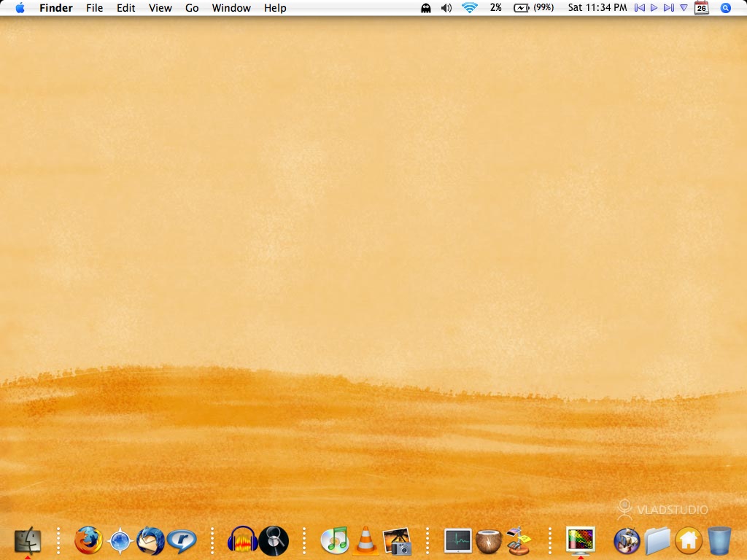Click the Sat 11:34 PM clock
The width and height of the screenshot is (747, 560).
click(597, 7)
